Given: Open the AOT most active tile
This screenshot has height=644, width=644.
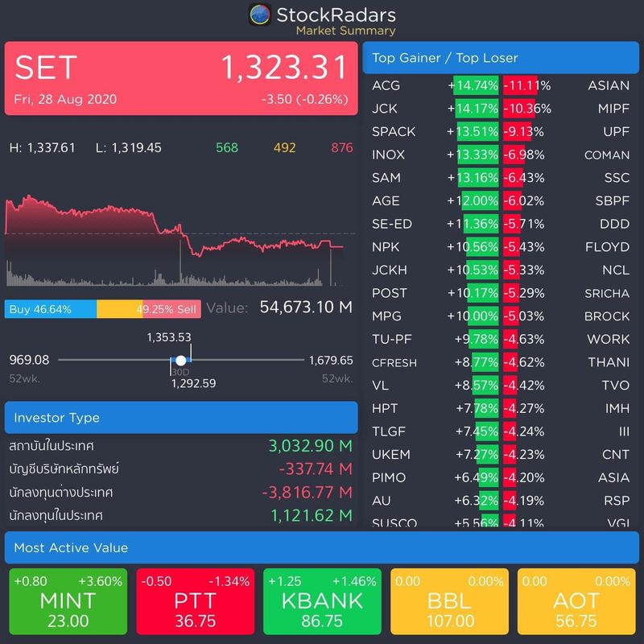Looking at the screenshot, I should tap(576, 601).
